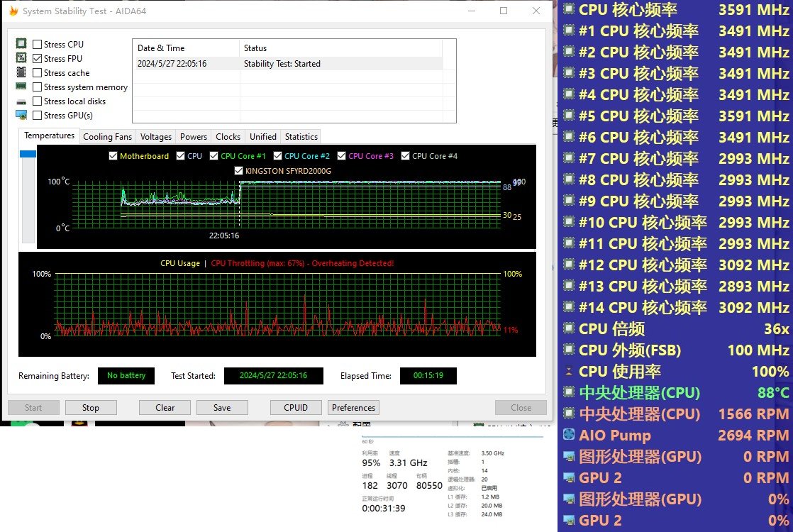
Task: Click the Stress FPU percent icon
Action: (21, 58)
